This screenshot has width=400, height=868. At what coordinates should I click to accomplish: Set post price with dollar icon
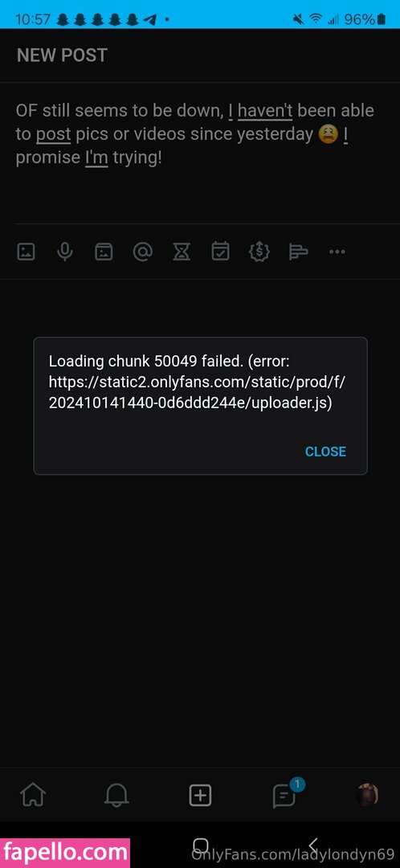[259, 252]
